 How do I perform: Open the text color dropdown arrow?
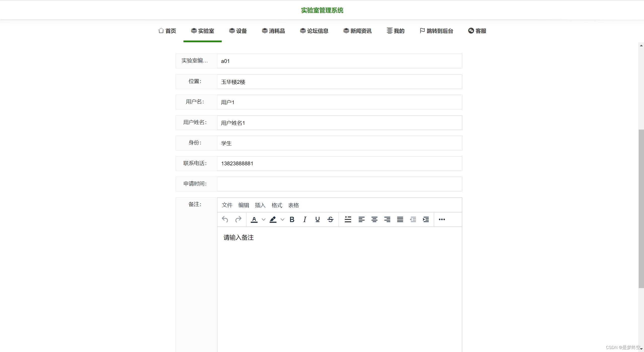pos(263,219)
